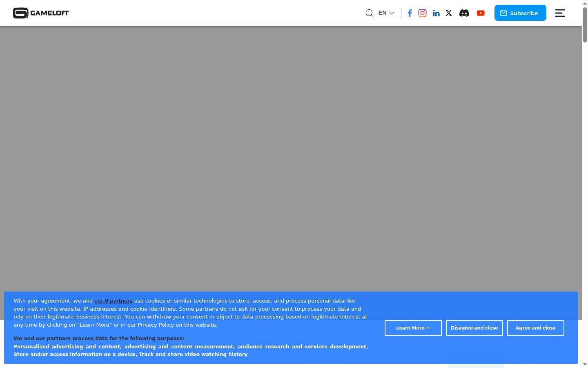Image resolution: width=588 pixels, height=368 pixels.
Task: Open the hamburger menu
Action: 560,13
